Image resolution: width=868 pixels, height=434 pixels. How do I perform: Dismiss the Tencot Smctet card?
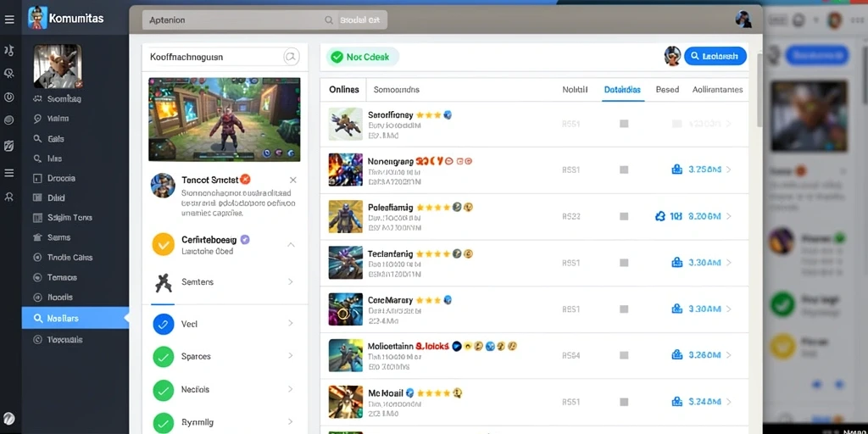[x=292, y=180]
